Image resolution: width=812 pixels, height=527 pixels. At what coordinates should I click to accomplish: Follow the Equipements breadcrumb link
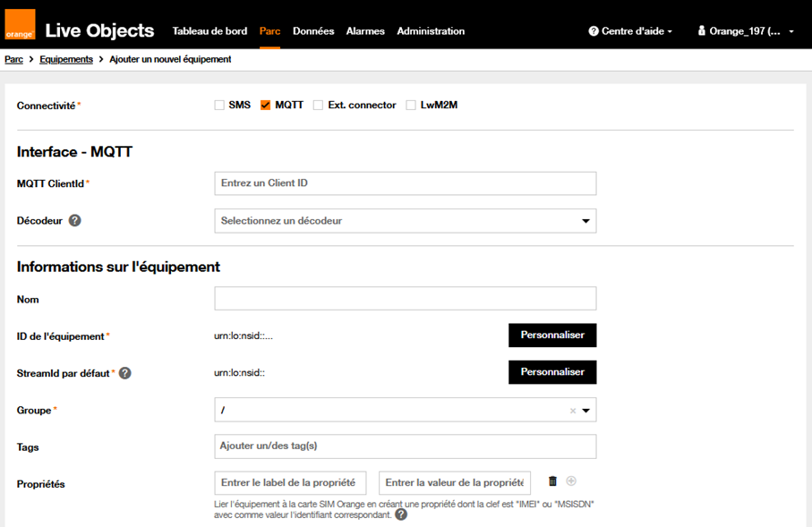(66, 59)
